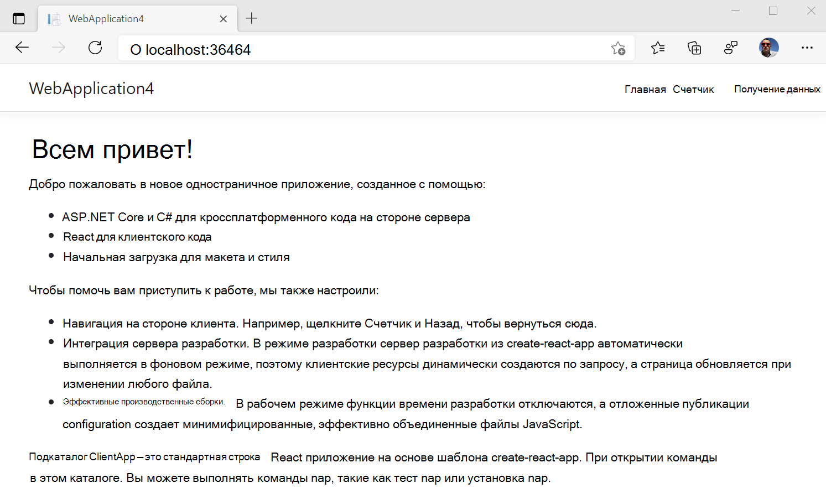
Task: Open the Collections panel
Action: coord(694,48)
